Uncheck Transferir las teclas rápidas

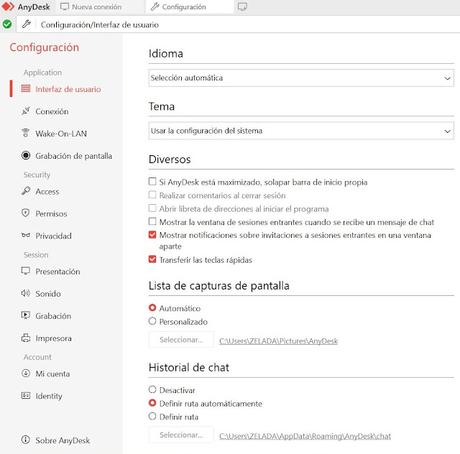coord(152,259)
